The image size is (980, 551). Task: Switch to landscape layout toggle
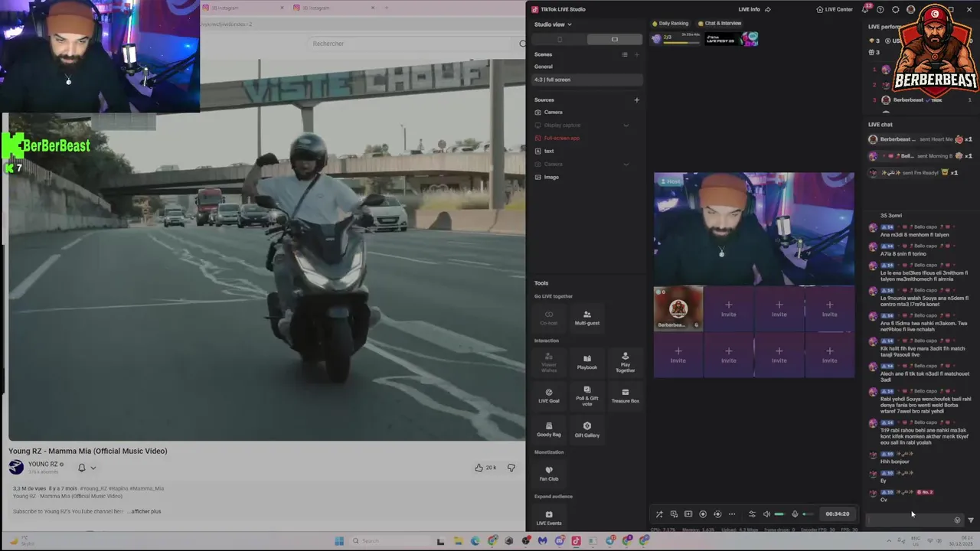point(615,39)
